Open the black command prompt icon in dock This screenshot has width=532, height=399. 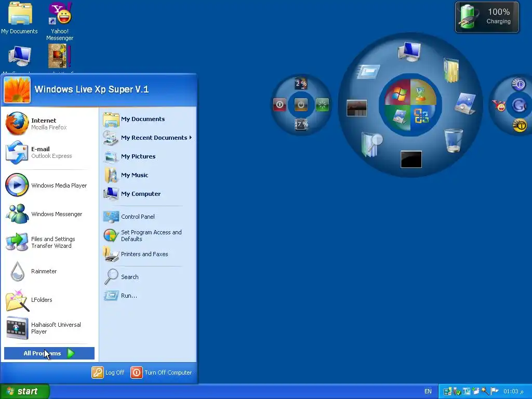click(x=411, y=159)
